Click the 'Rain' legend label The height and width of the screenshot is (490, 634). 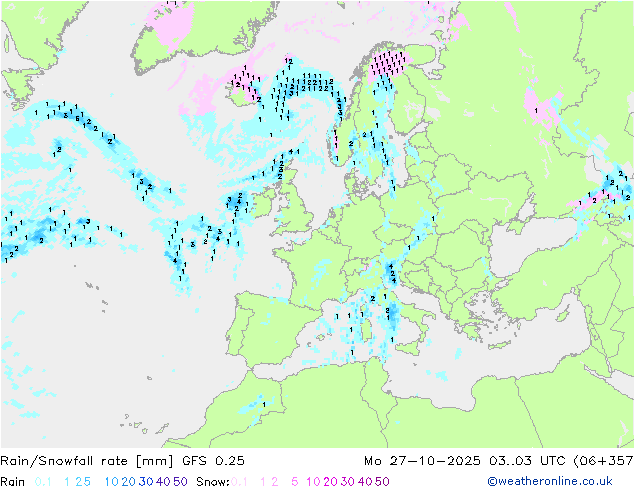[x=13, y=482]
